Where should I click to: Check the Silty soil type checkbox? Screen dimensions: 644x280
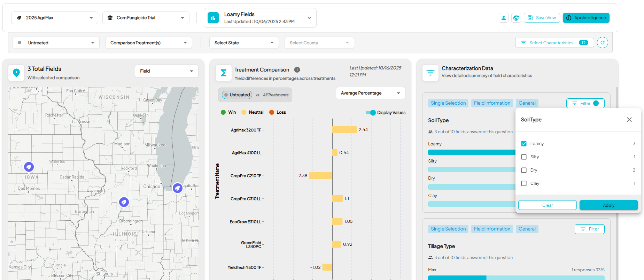point(524,157)
